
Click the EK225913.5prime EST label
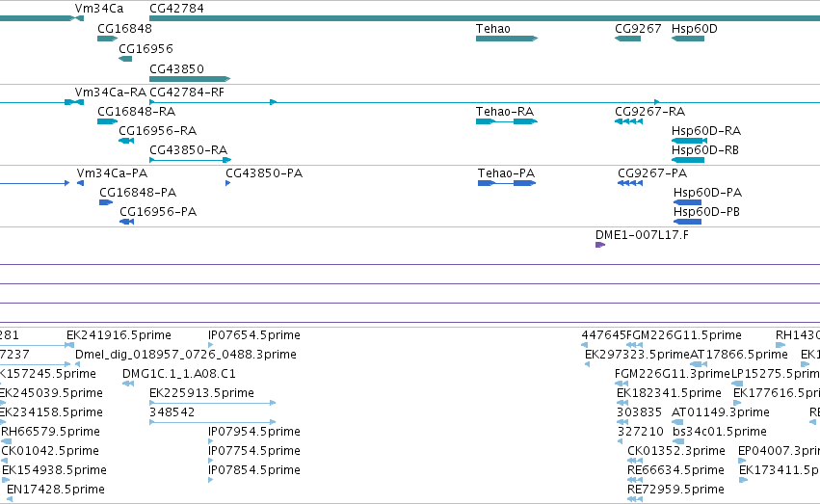pos(201,392)
